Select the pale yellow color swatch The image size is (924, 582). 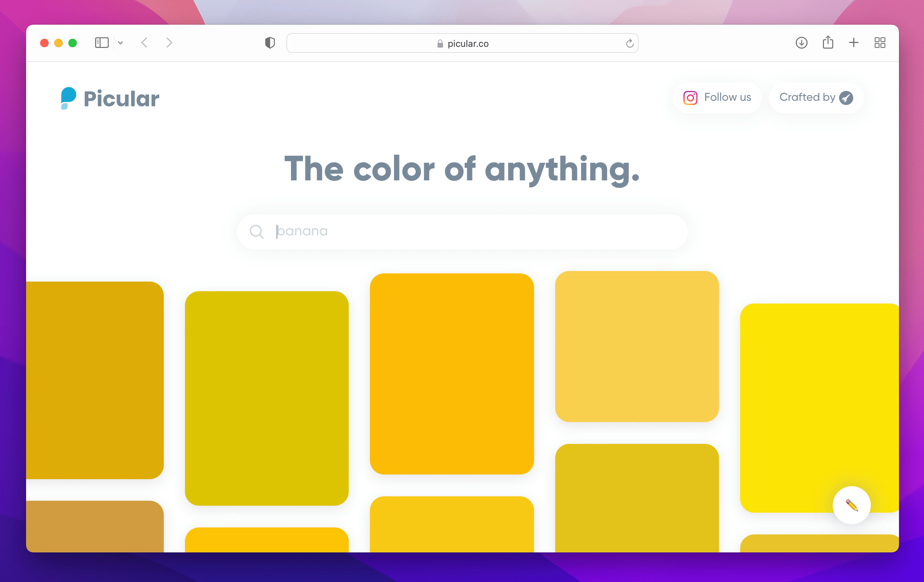(637, 345)
